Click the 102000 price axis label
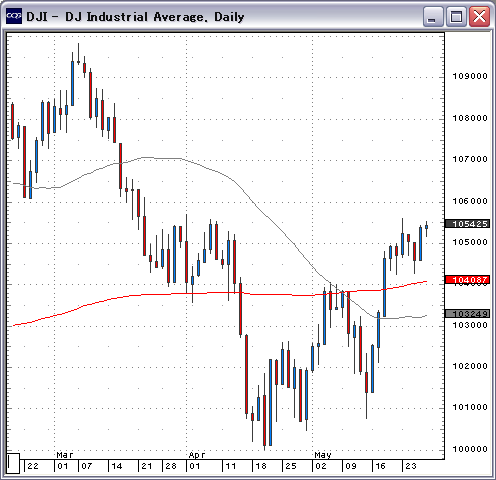Image resolution: width=496 pixels, height=480 pixels. pos(470,366)
